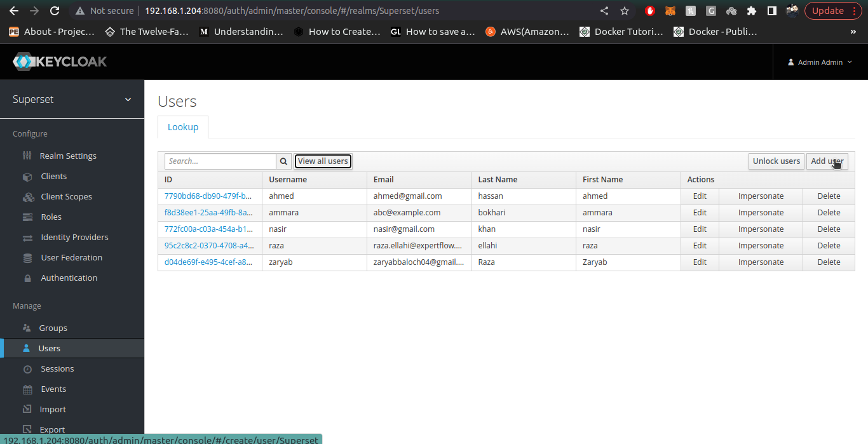Switch to the Lookup tab
The width and height of the screenshot is (868, 444).
coord(183,126)
